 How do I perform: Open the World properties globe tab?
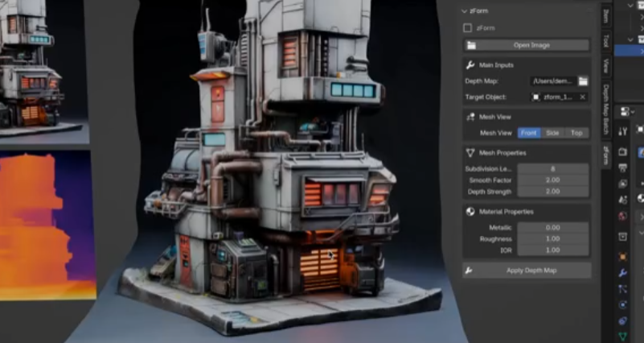623,217
